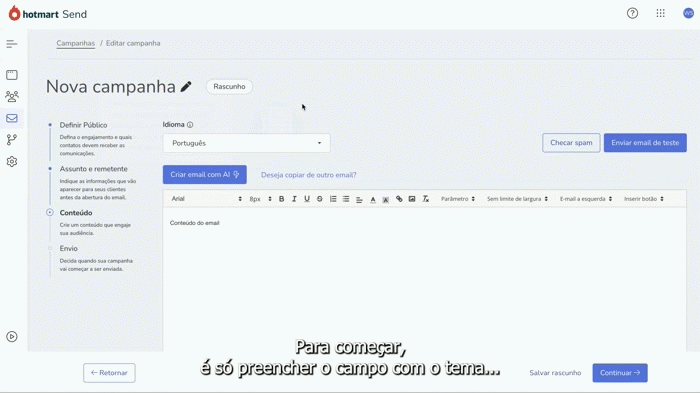Click Retornar button

coord(109,373)
